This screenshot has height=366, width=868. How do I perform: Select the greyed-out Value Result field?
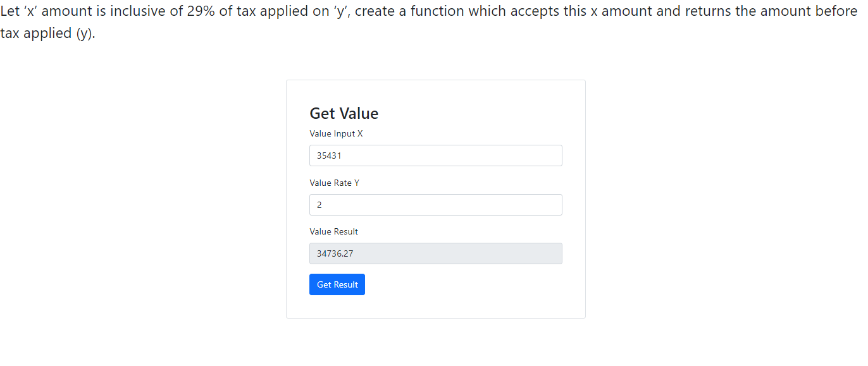coord(435,253)
